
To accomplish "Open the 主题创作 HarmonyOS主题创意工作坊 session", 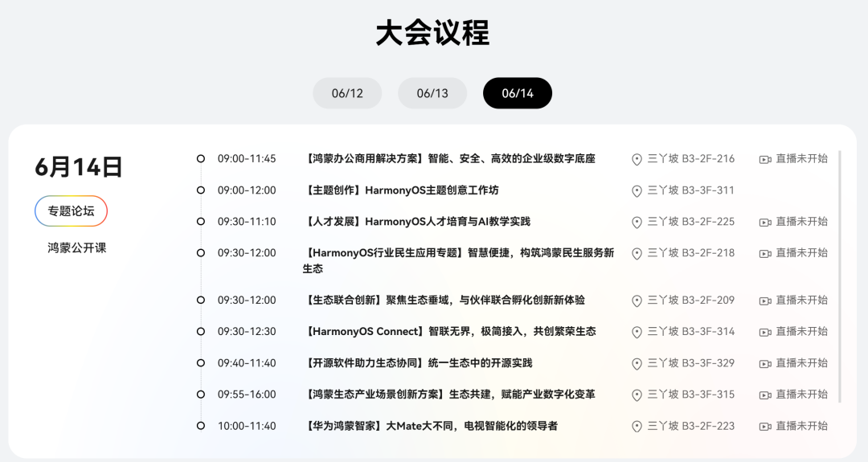I will [401, 190].
